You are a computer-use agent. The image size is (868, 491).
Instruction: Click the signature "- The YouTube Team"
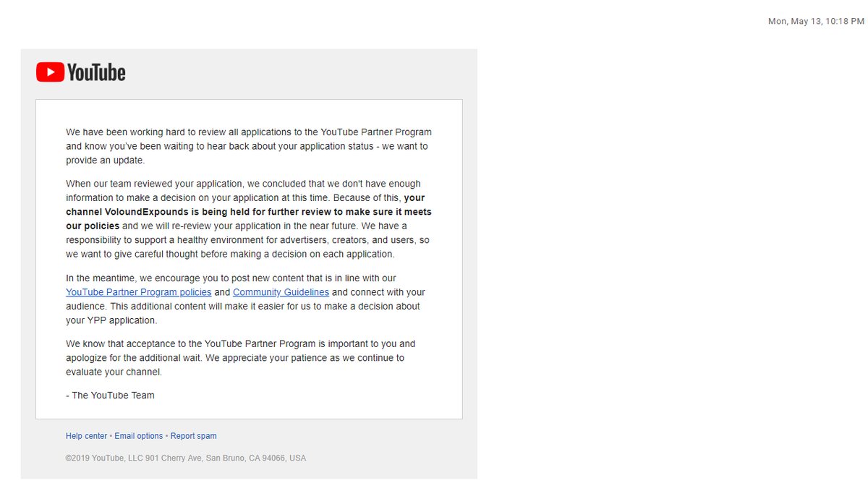click(110, 396)
